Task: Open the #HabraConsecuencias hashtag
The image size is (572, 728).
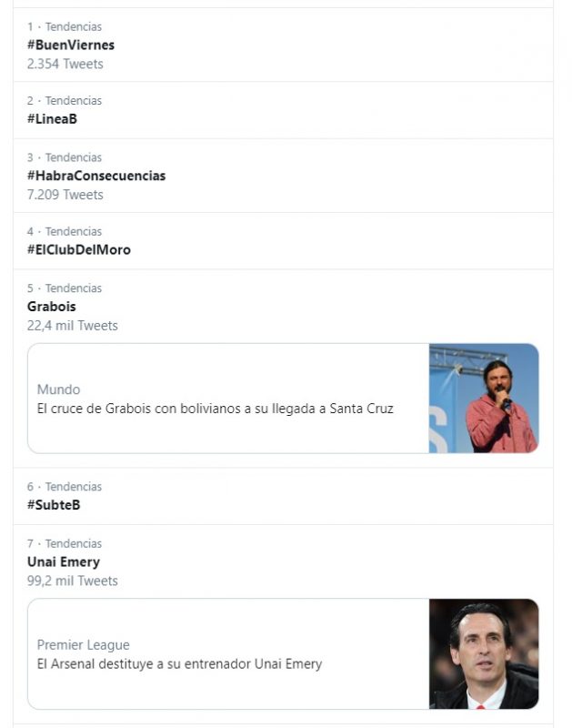Action: [x=96, y=176]
